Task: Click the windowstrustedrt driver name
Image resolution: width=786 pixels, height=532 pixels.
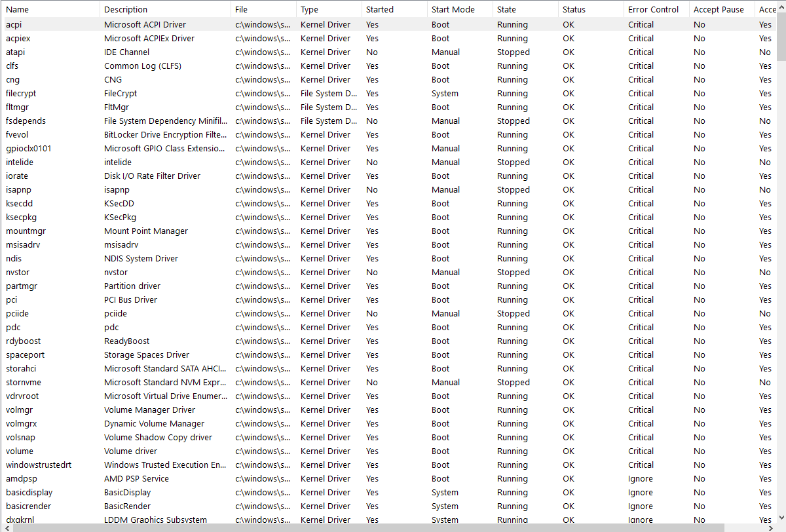Action: click(39, 465)
